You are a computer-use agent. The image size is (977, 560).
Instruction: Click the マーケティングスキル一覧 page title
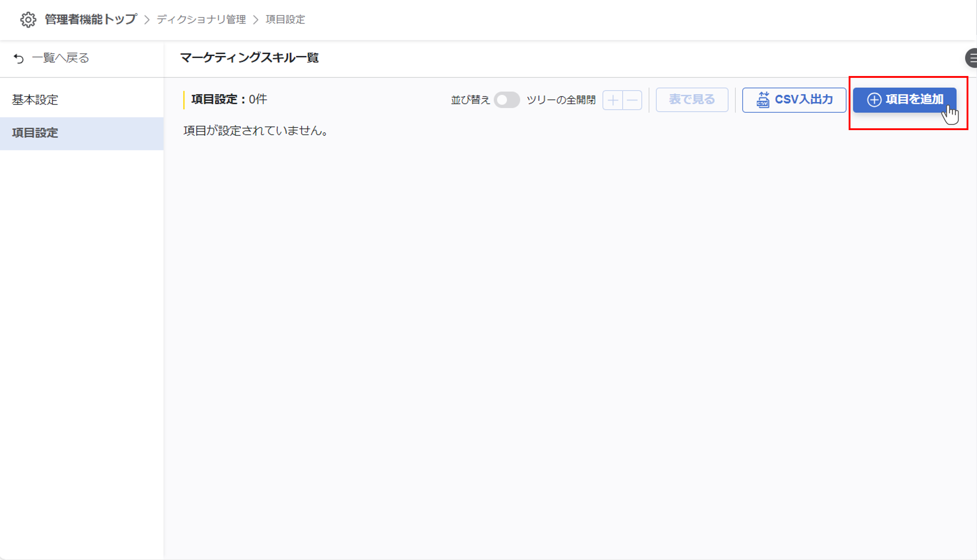click(x=249, y=58)
